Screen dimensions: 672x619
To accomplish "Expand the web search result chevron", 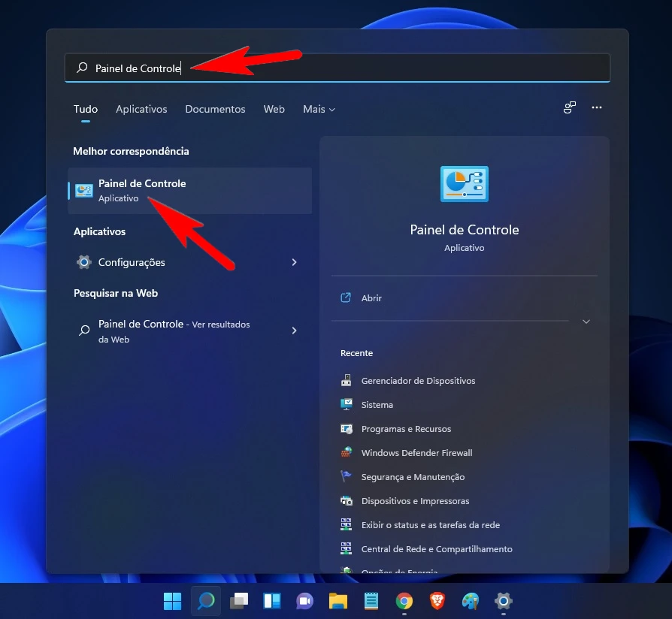I will coord(294,331).
